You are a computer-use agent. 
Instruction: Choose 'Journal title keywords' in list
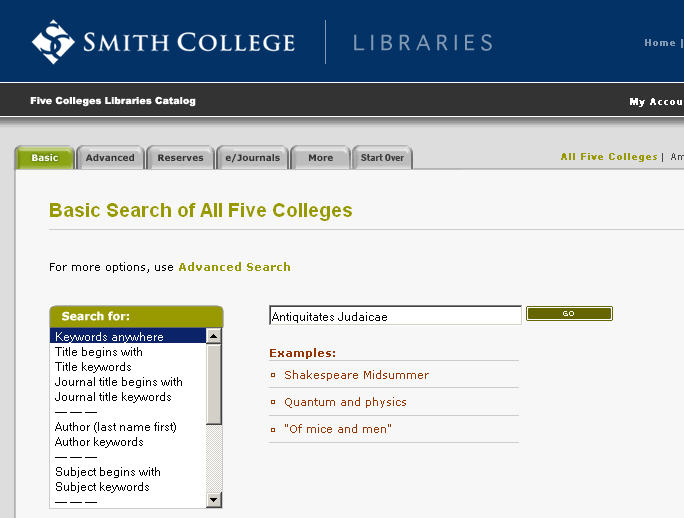pos(113,397)
